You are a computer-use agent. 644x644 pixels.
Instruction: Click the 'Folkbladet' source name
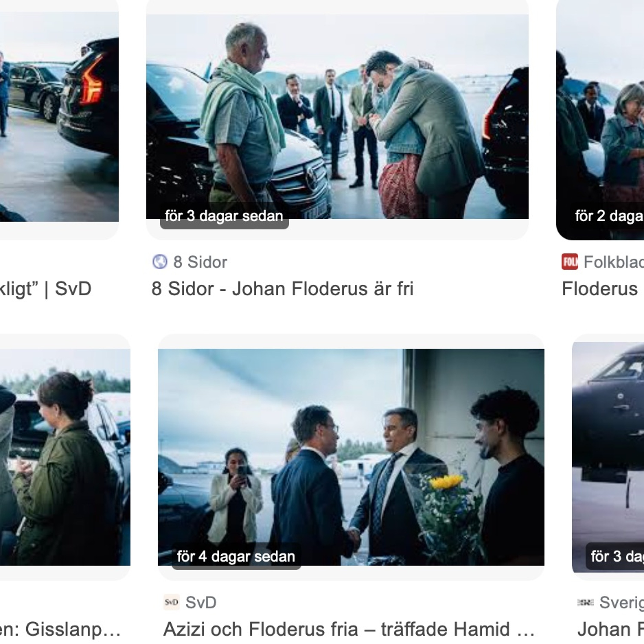pyautogui.click(x=614, y=262)
